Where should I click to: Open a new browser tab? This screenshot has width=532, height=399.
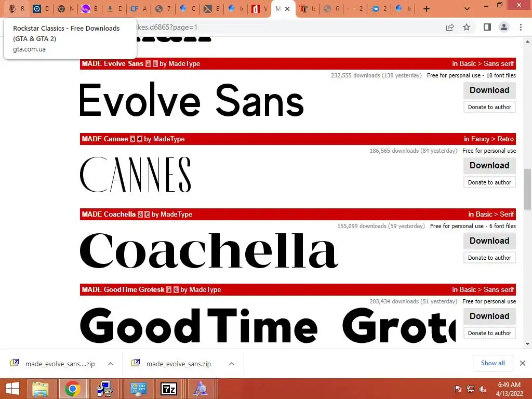[427, 9]
